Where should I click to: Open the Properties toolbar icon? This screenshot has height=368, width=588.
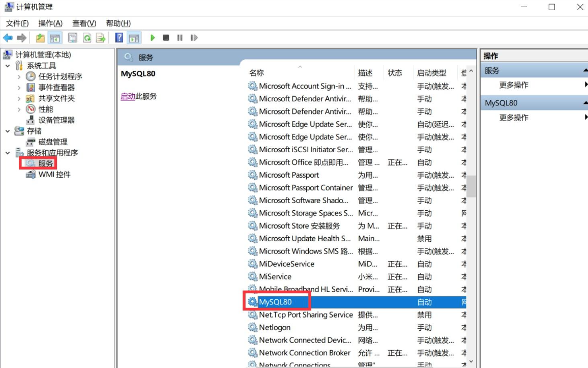point(72,38)
